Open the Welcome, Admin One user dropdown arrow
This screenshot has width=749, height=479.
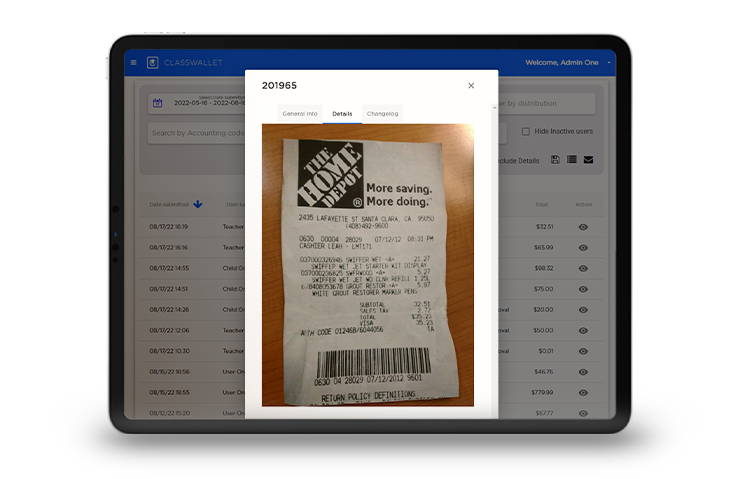(x=609, y=63)
